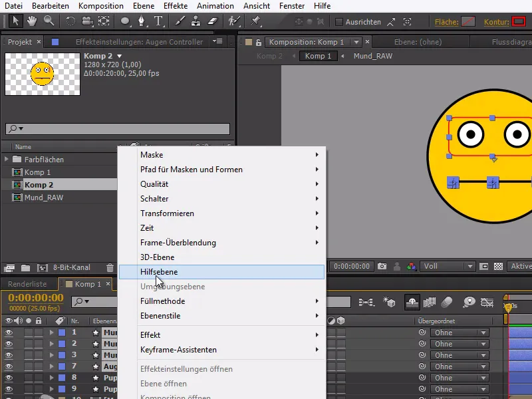This screenshot has height=399, width=532.
Task: Open the Project panel options menu
Action: tap(217, 41)
